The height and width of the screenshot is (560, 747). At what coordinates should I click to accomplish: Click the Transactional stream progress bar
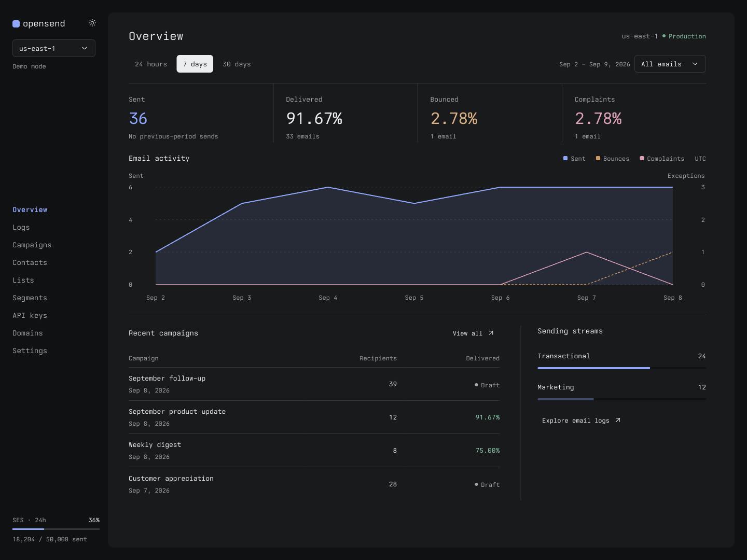click(x=621, y=368)
